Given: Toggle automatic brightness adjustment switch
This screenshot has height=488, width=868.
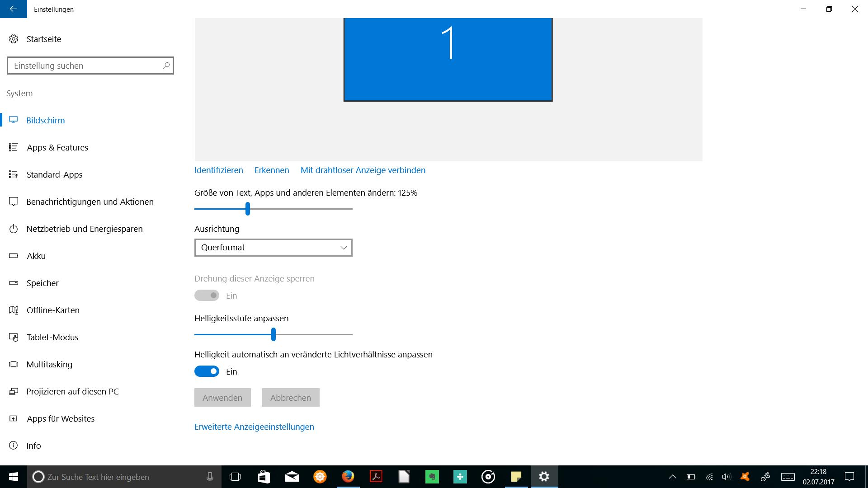Looking at the screenshot, I should (207, 371).
